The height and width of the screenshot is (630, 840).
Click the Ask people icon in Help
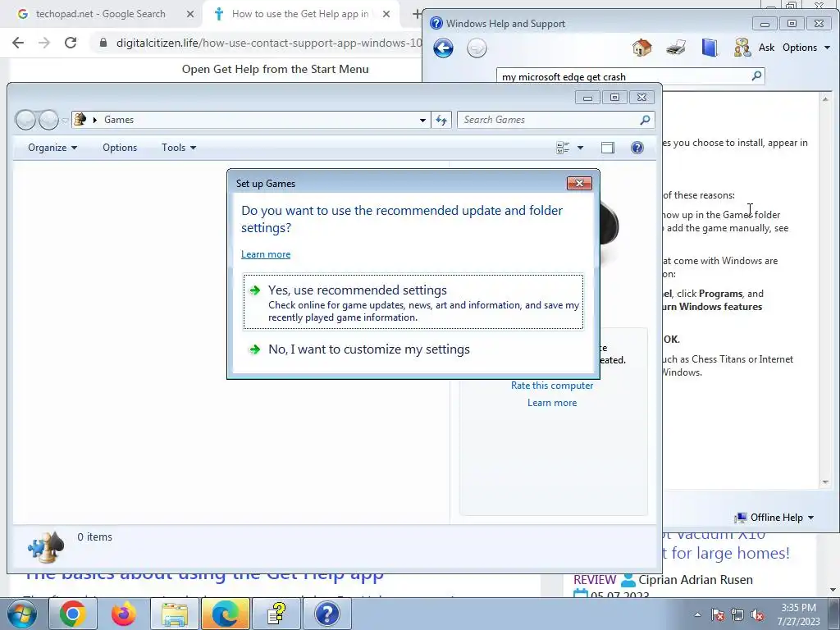click(742, 48)
